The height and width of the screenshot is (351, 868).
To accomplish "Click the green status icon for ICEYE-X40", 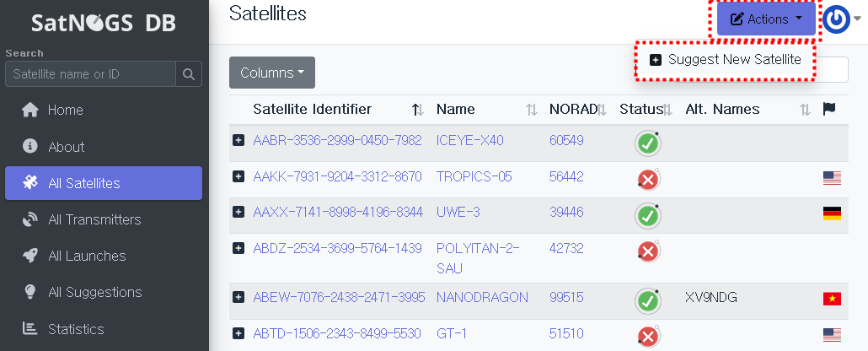I will (647, 143).
